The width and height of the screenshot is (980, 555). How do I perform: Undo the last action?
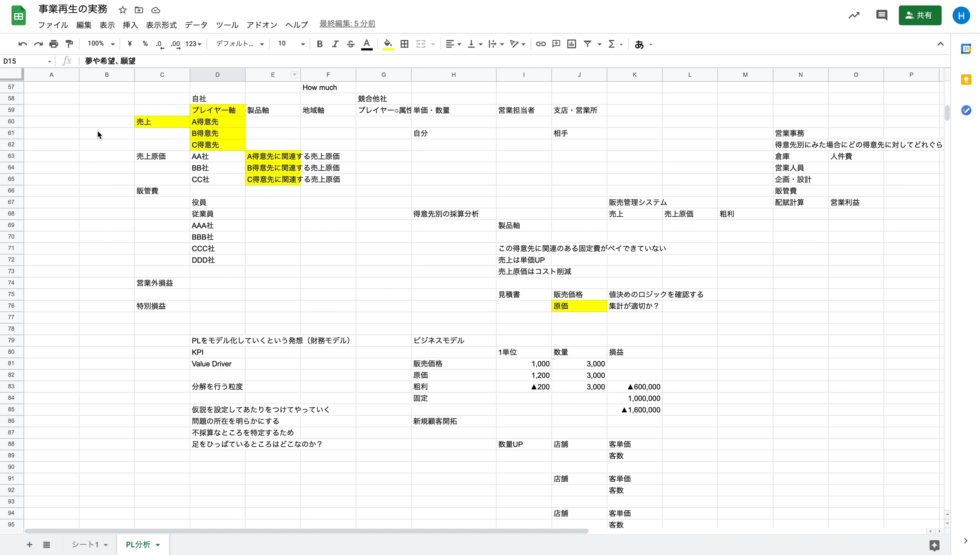pyautogui.click(x=22, y=44)
